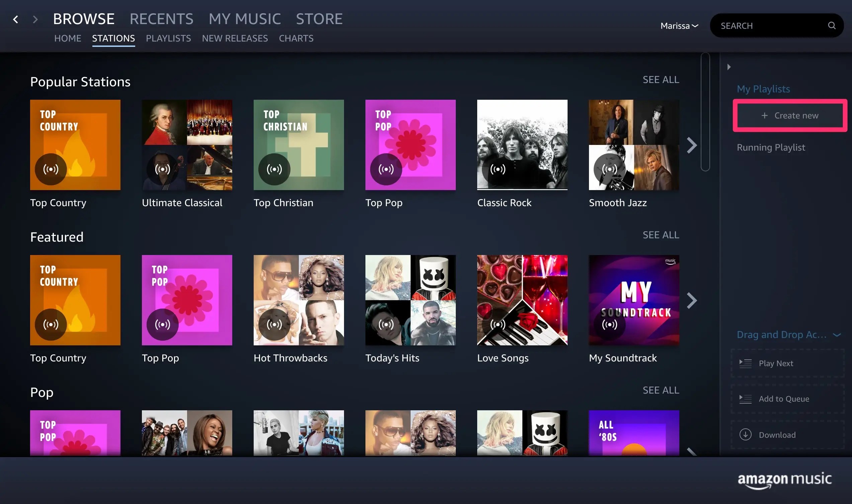Click SEE ALL for Popular Stations
The width and height of the screenshot is (852, 504).
[661, 80]
